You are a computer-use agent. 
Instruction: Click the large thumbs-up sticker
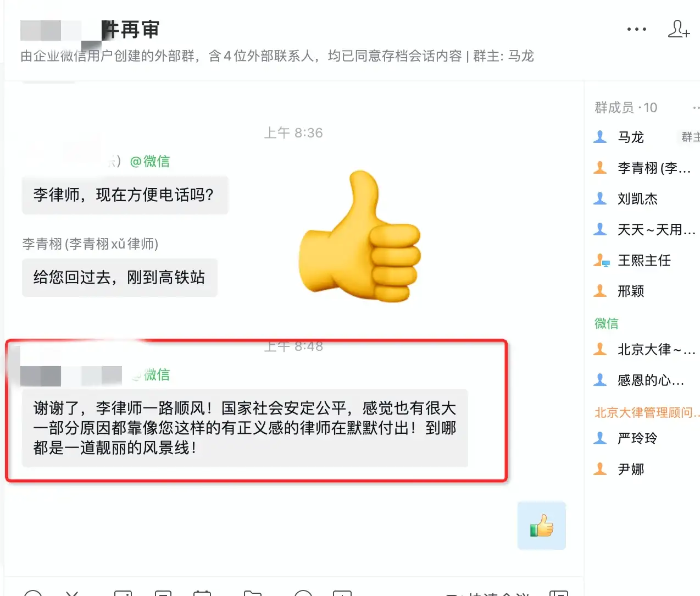359,236
